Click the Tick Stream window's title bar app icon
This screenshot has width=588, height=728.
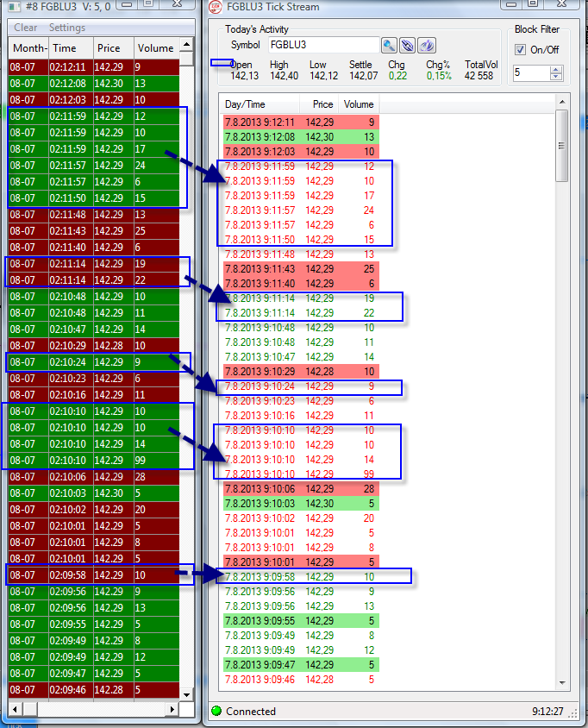tap(215, 7)
